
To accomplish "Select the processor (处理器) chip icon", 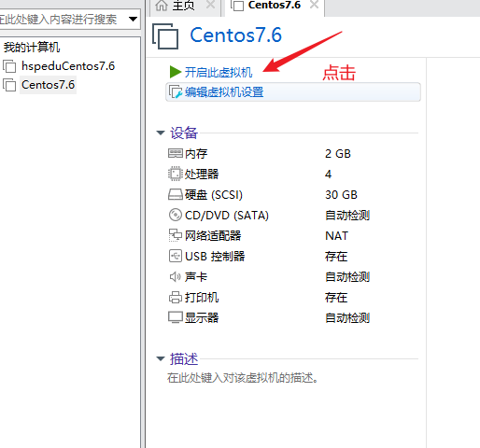I will 176,174.
